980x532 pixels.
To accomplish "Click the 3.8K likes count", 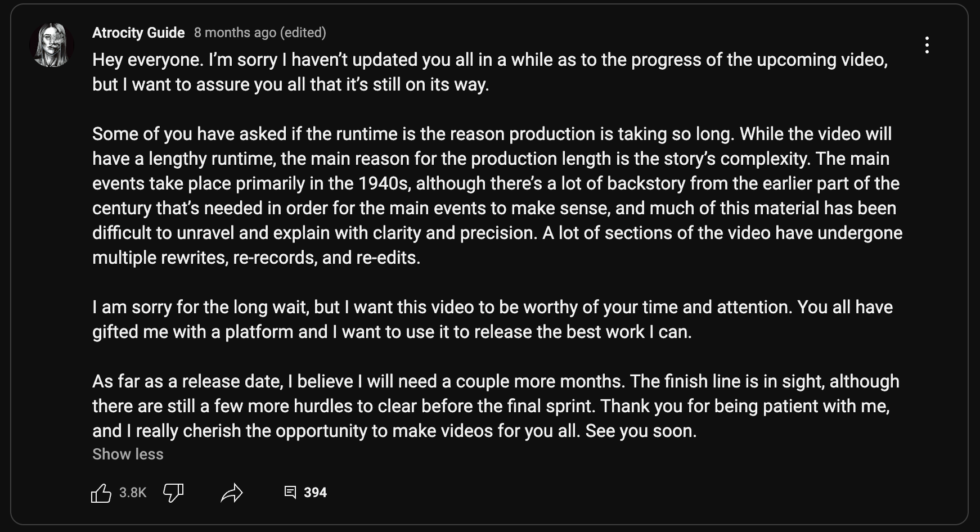I will click(133, 493).
